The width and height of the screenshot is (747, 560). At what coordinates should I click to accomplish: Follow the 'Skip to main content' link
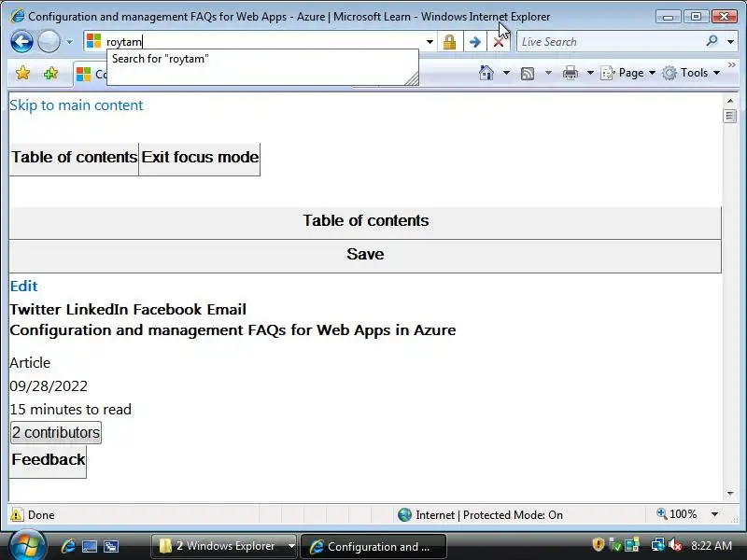tap(77, 105)
